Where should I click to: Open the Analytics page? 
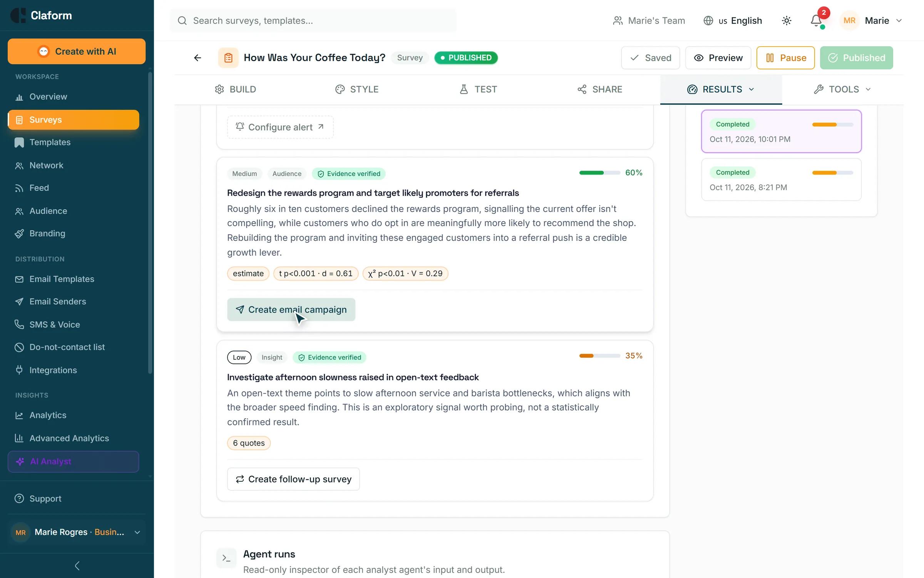coord(73,415)
